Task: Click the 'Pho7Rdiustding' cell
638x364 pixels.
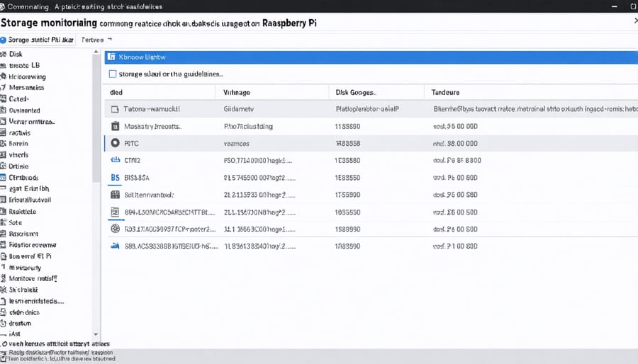Action: point(248,126)
